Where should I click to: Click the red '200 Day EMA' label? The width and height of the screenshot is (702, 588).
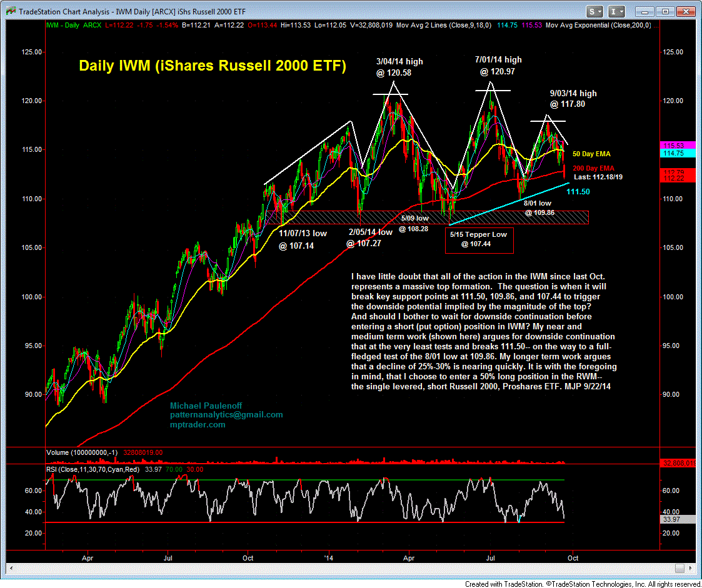click(x=594, y=168)
